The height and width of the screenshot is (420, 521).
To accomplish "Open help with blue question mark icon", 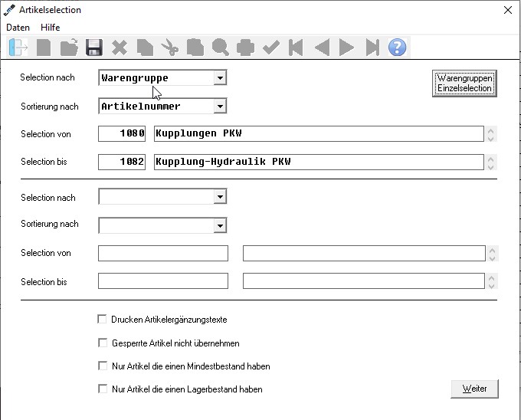I will coord(397,48).
